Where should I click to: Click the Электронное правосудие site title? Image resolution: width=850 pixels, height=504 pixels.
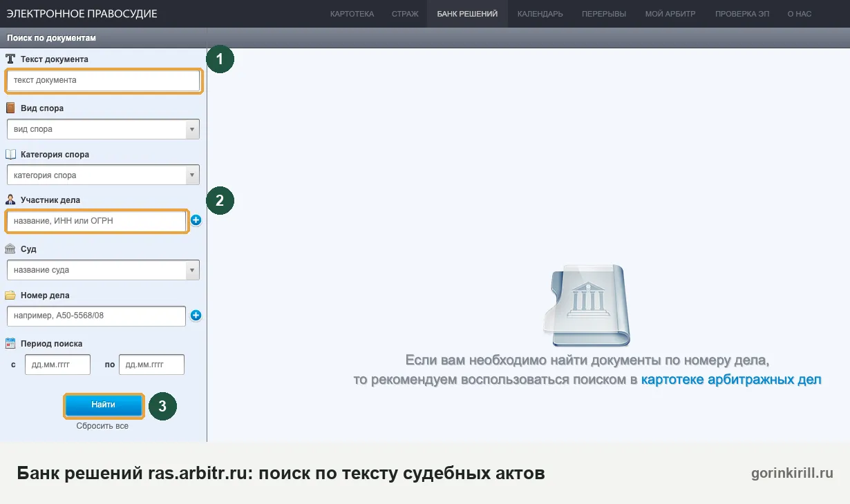click(x=82, y=14)
